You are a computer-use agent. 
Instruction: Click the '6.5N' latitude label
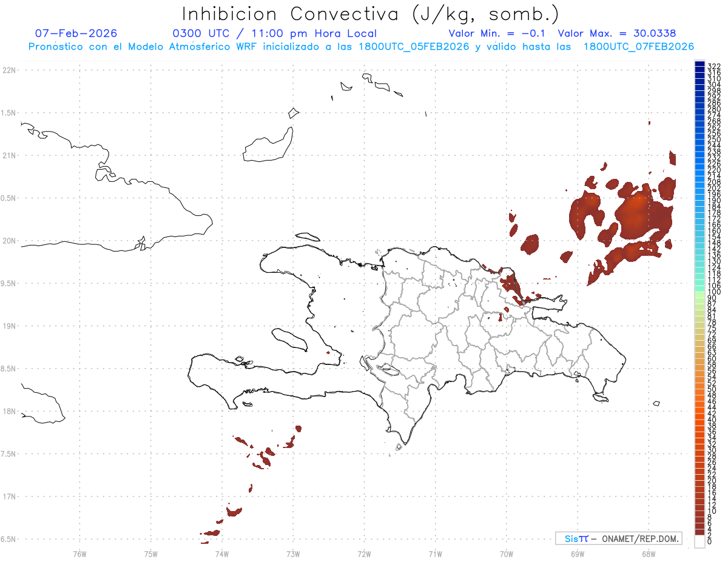point(8,539)
